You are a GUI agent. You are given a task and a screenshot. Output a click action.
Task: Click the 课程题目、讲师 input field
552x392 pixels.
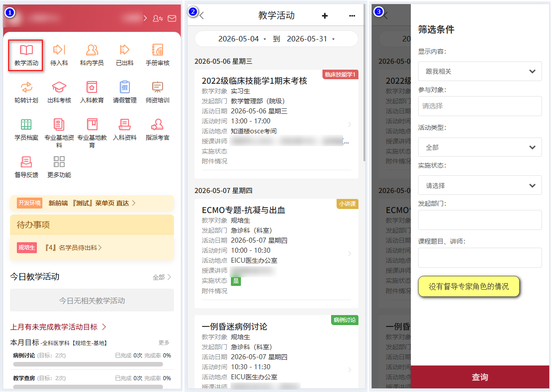tap(480, 258)
